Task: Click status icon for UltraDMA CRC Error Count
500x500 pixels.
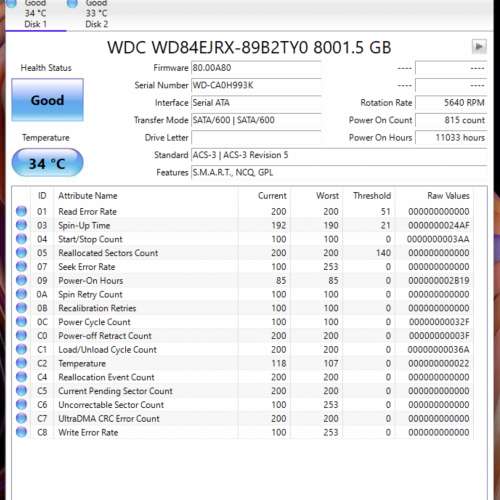Action: 21,418
